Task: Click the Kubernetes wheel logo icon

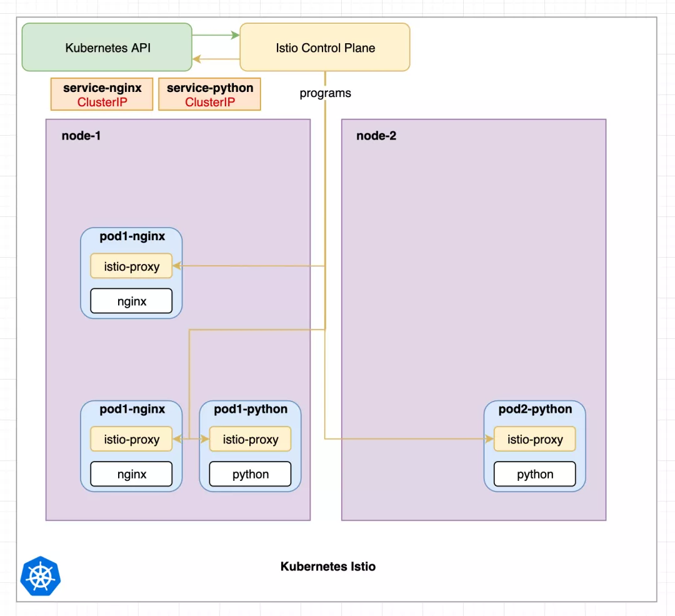Action: point(41,576)
